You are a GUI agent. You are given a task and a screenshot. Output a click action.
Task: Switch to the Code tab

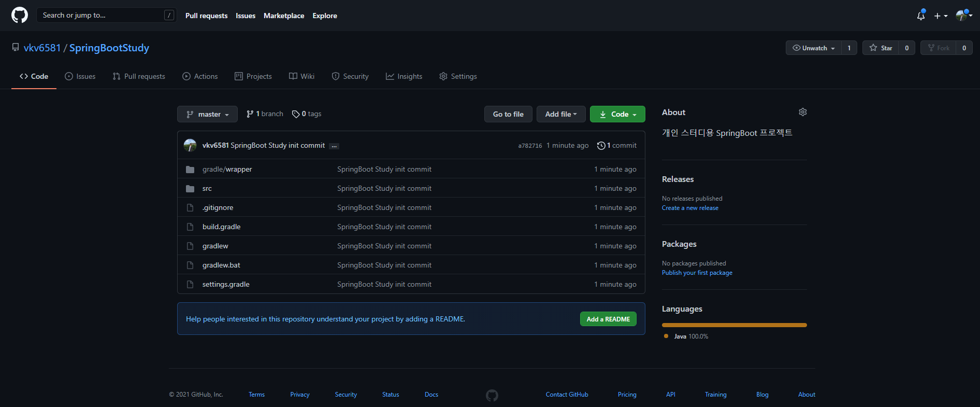click(x=34, y=76)
